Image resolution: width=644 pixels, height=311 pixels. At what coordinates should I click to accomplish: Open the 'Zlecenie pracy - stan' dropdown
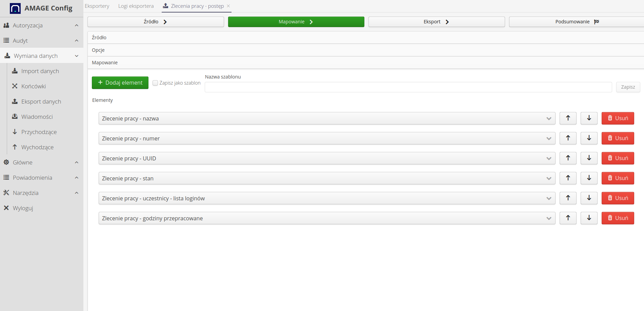(x=326, y=178)
